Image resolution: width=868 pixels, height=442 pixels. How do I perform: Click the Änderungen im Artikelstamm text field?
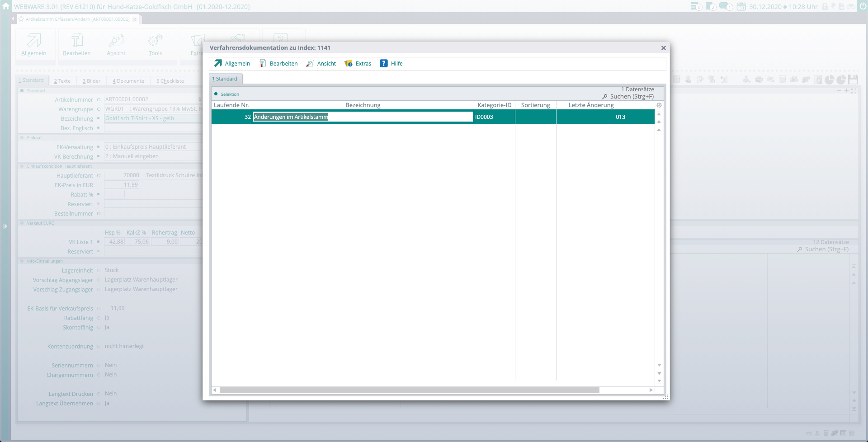point(363,117)
